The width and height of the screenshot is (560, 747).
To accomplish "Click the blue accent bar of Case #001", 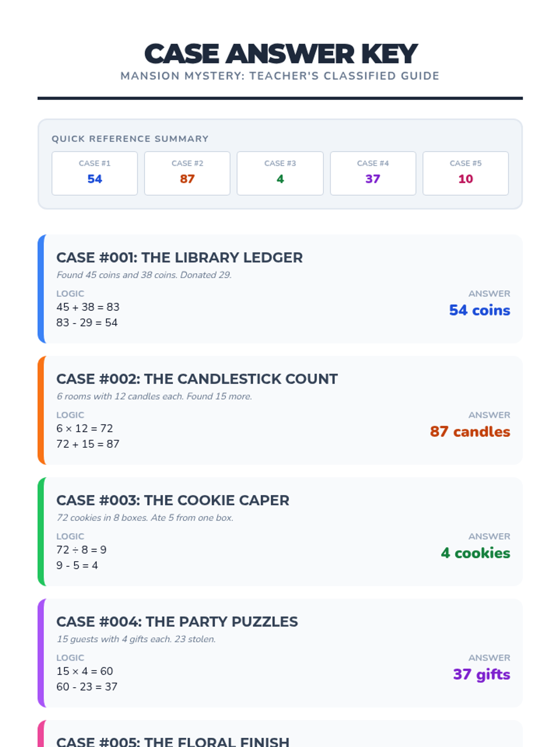I will tap(41, 289).
